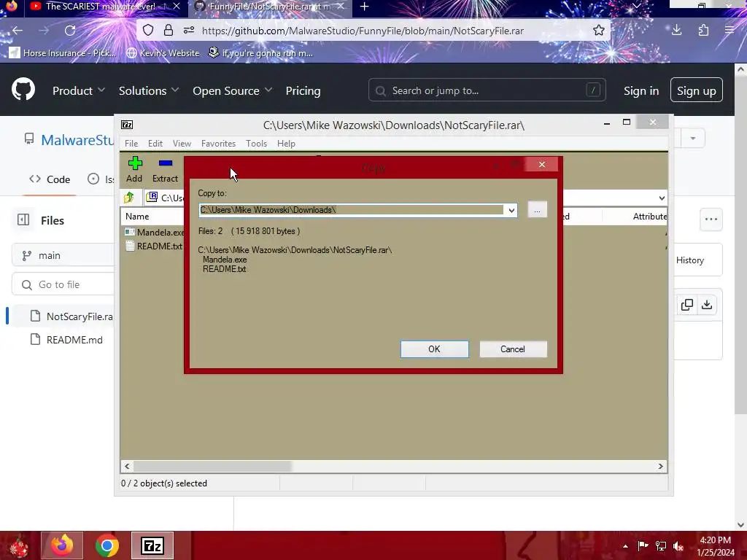Viewport: 747px width, 560px height.
Task: List all Firefox tabs dropdown
Action: (x=636, y=6)
